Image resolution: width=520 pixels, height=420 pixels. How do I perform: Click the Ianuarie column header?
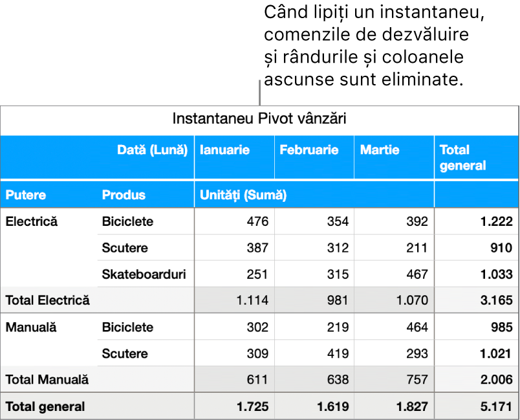[x=224, y=150]
